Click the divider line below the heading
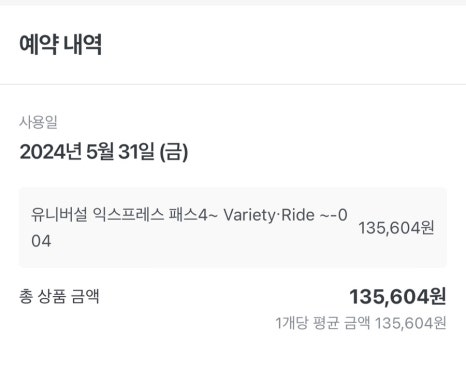Image resolution: width=466 pixels, height=368 pixels. [x=233, y=84]
